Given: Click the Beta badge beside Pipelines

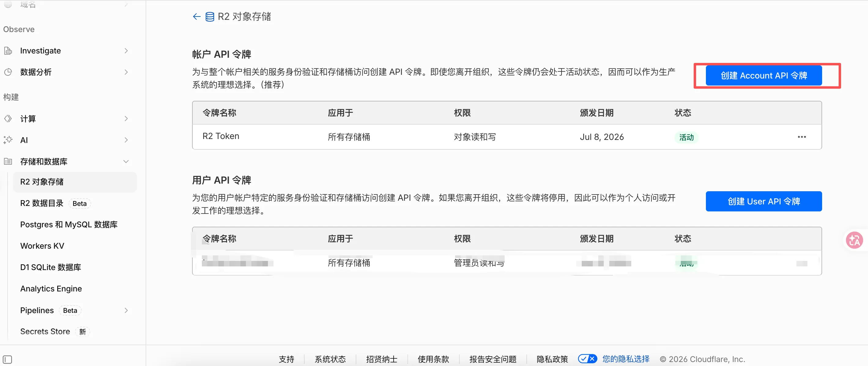Looking at the screenshot, I should pos(70,310).
